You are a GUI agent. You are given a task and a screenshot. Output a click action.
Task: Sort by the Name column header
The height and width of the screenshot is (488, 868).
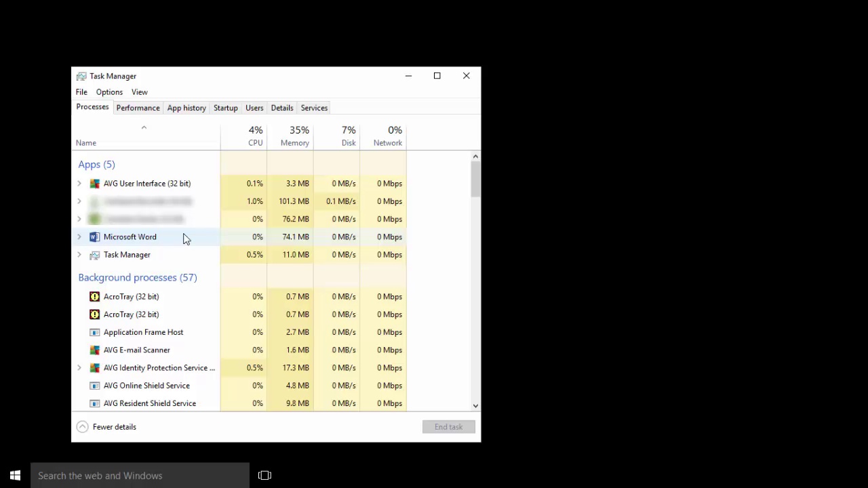click(x=147, y=136)
